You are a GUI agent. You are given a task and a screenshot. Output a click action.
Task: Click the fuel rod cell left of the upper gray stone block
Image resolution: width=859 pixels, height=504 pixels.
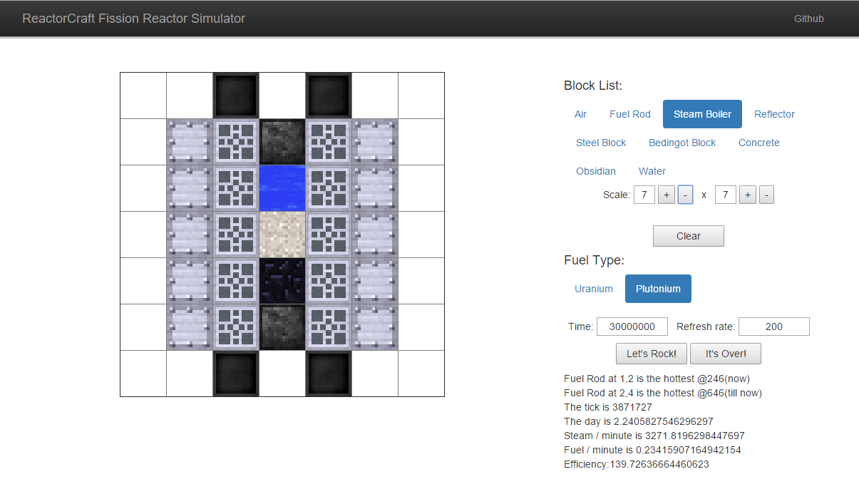pos(236,142)
